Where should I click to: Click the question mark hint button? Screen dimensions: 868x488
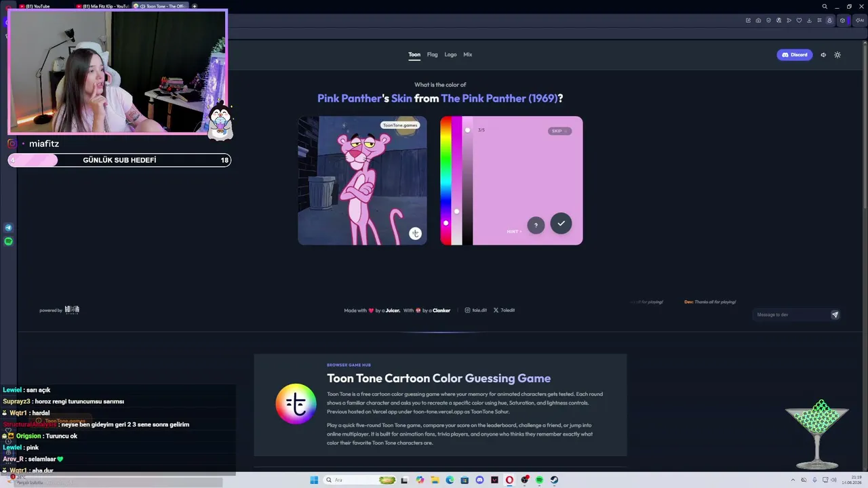coord(536,225)
